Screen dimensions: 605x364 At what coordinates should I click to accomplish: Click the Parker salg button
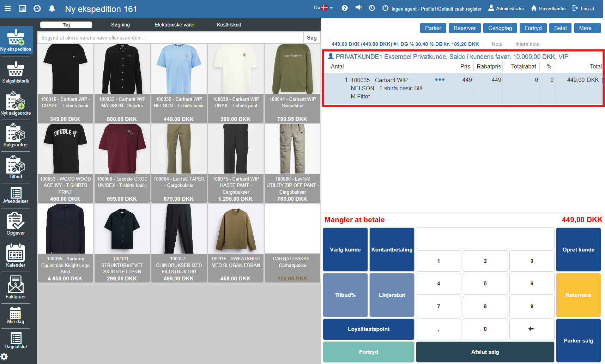579,341
